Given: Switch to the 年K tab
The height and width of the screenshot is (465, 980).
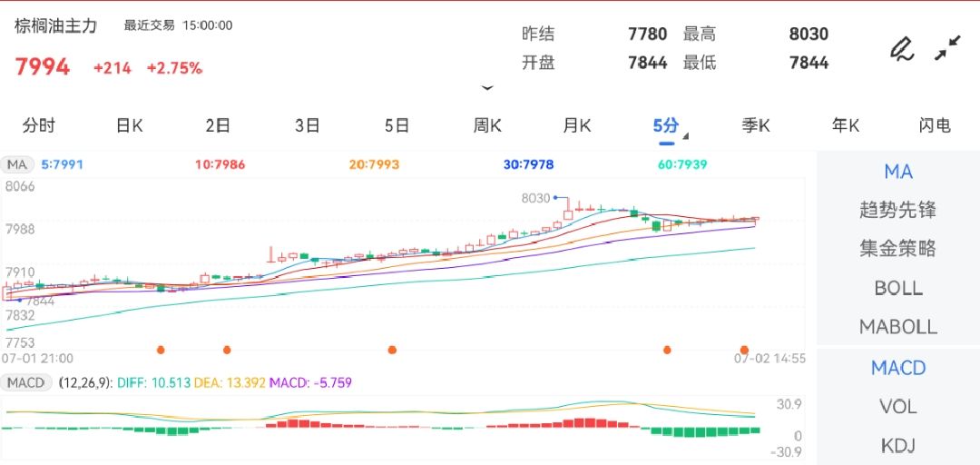Looking at the screenshot, I should coord(845,126).
